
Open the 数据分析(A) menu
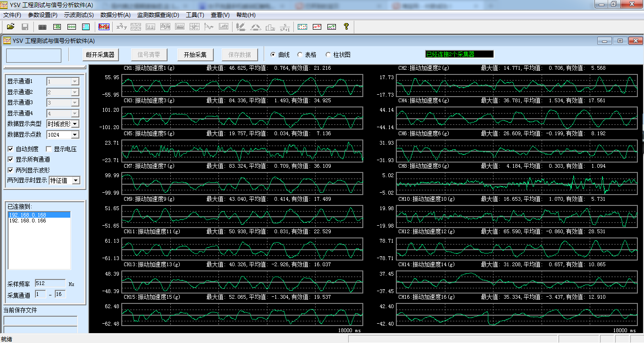(x=116, y=15)
